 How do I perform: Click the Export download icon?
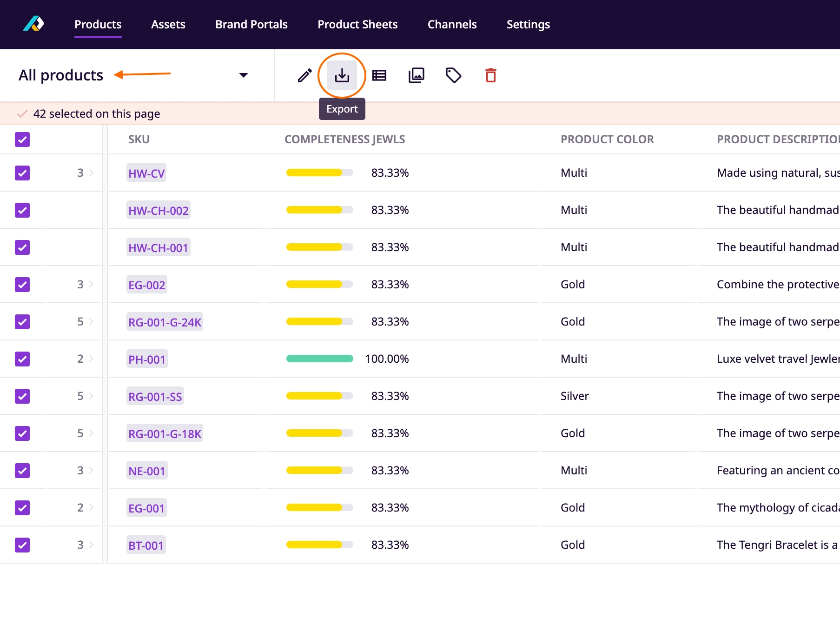(342, 75)
